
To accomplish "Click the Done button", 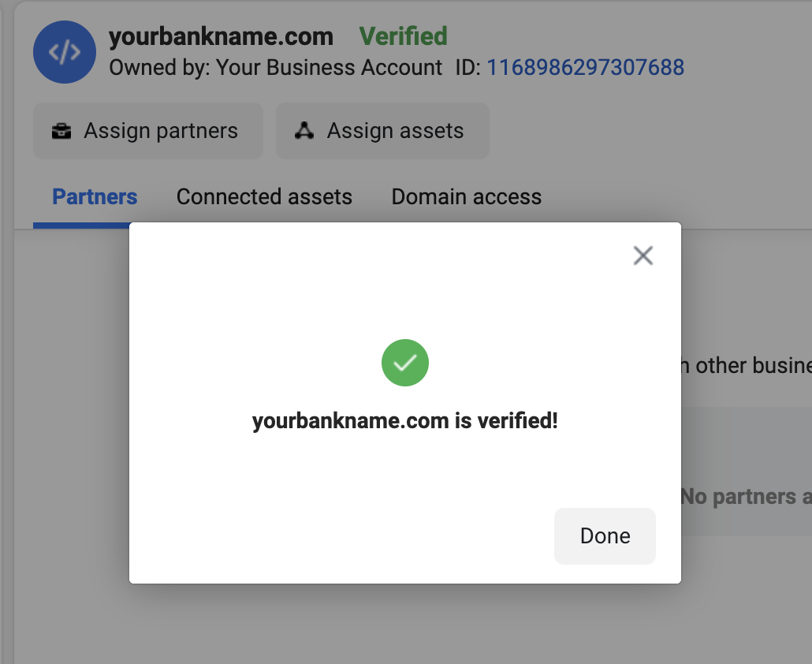I will [604, 535].
